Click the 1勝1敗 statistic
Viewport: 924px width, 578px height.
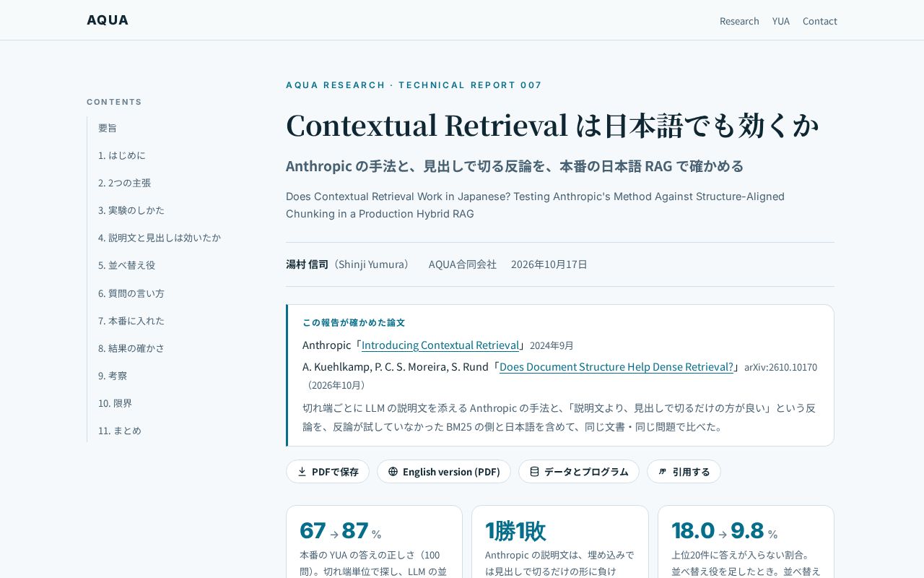coord(515,530)
